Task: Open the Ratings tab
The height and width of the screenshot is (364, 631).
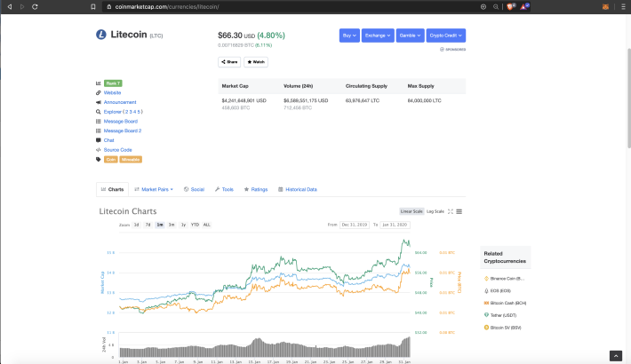Action: point(256,189)
